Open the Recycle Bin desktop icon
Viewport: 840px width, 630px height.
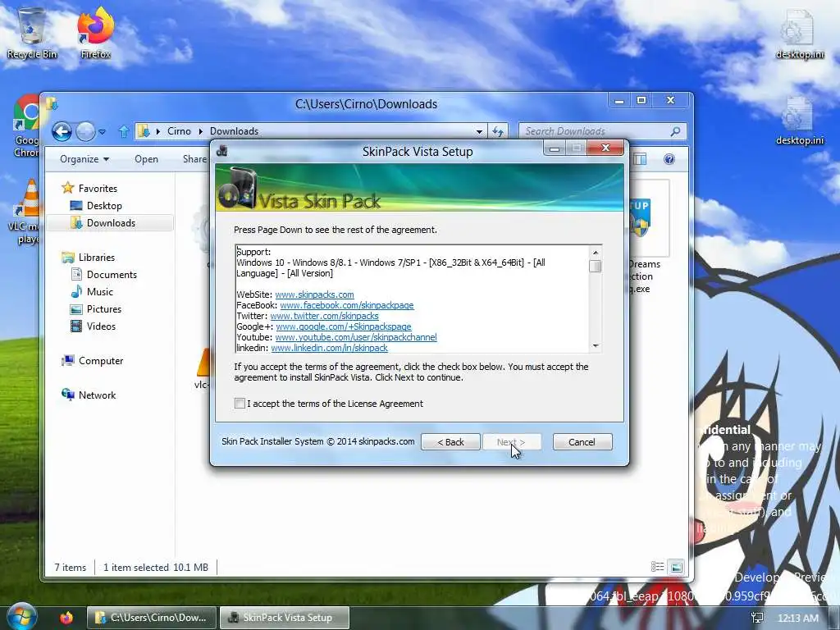click(32, 33)
